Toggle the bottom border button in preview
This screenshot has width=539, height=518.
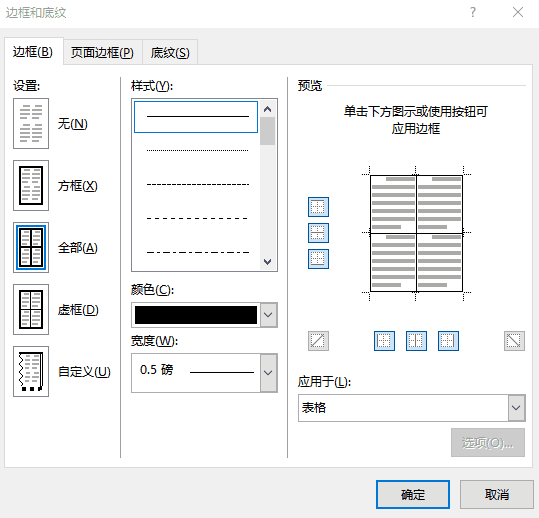point(318,259)
